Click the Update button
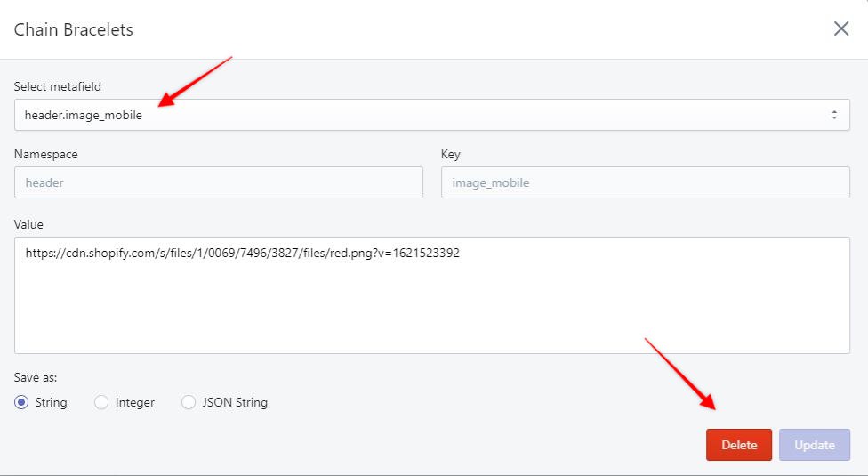Viewport: 868px width, 476px height. pos(814,445)
